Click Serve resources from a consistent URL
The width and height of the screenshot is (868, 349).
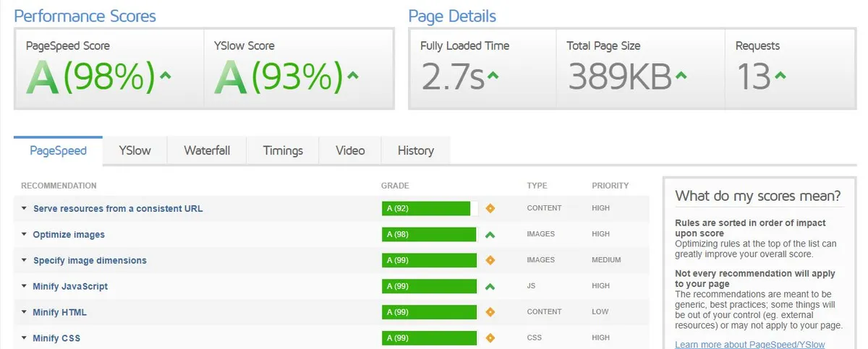118,209
